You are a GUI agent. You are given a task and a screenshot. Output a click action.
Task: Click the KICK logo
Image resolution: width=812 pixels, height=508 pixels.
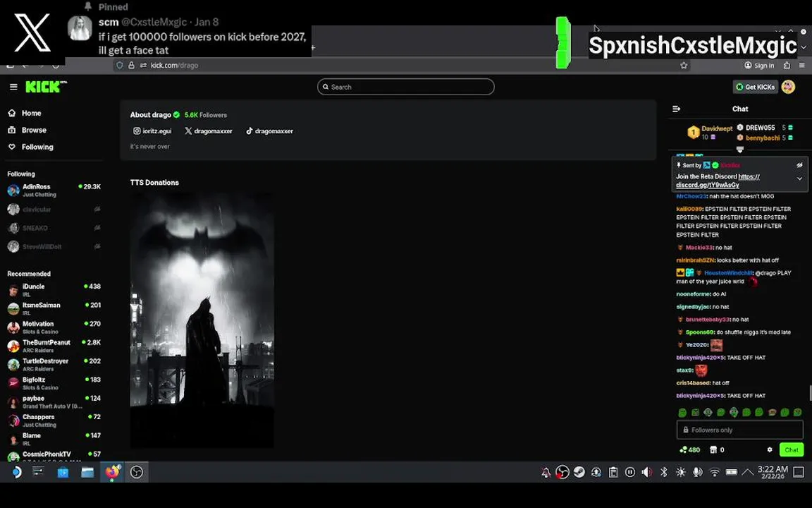tap(46, 87)
